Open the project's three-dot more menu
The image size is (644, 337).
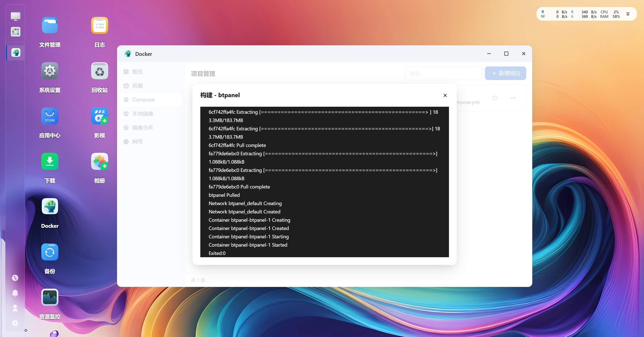pos(513,98)
